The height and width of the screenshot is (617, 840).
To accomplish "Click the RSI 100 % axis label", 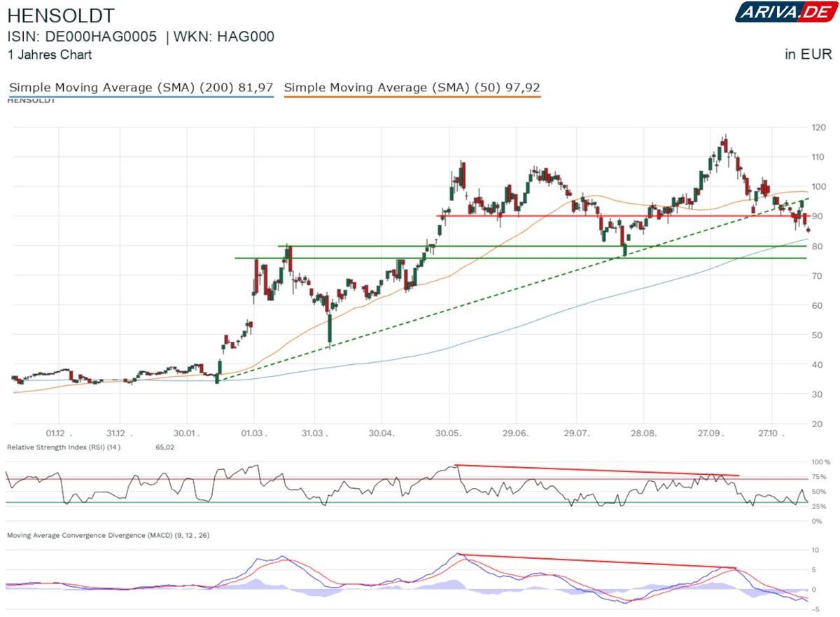I will point(820,463).
